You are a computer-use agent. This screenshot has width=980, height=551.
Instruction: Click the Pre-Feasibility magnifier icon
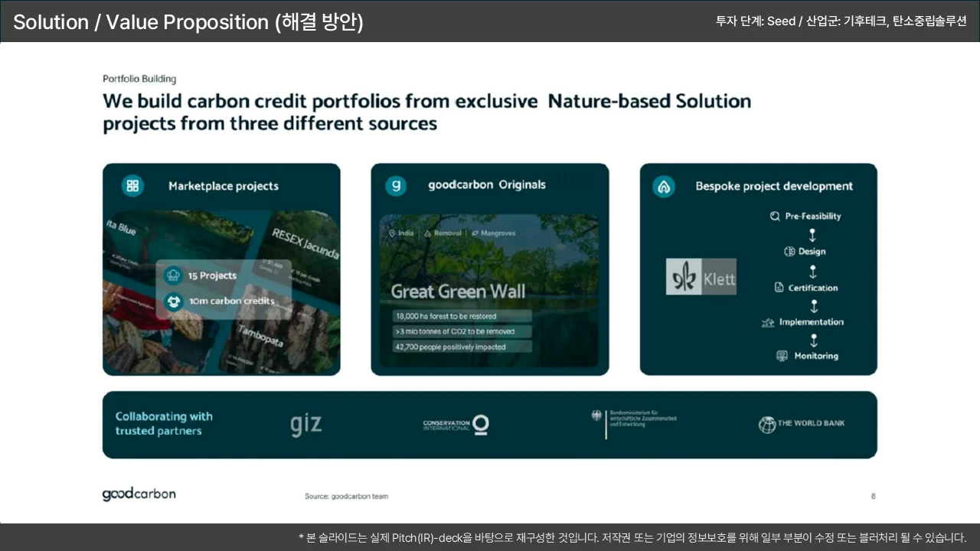click(775, 217)
